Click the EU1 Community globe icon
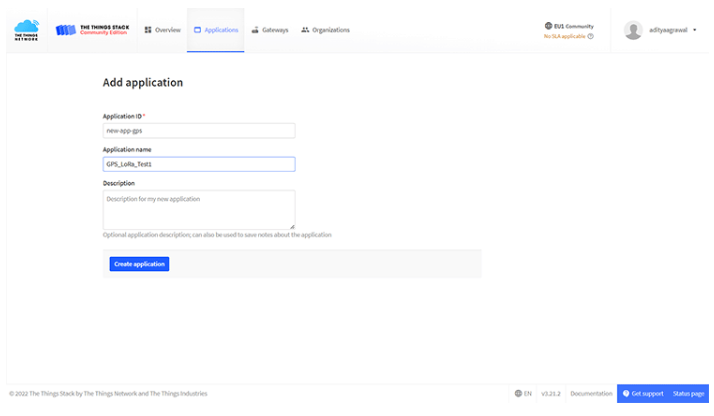The height and width of the screenshot is (416, 714). pos(548,26)
